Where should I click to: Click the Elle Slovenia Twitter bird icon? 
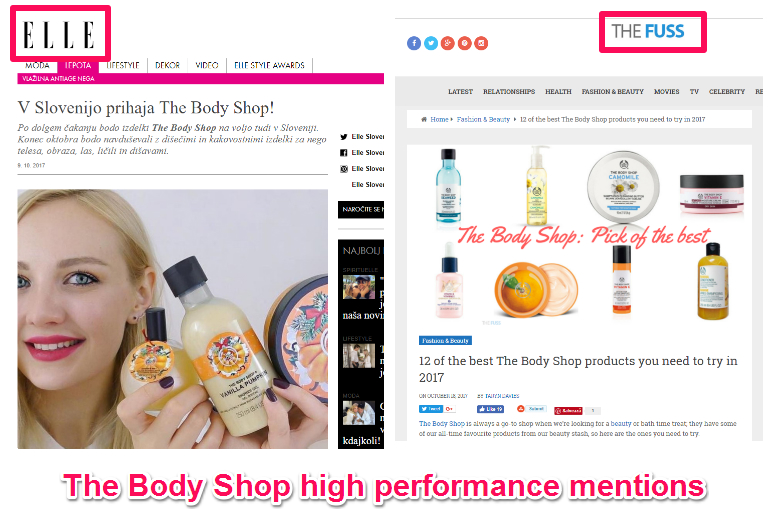(x=343, y=137)
